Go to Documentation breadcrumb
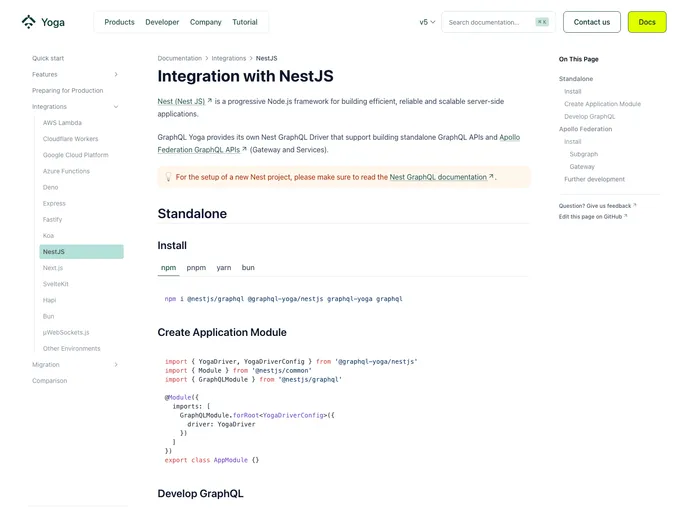 coord(179,58)
